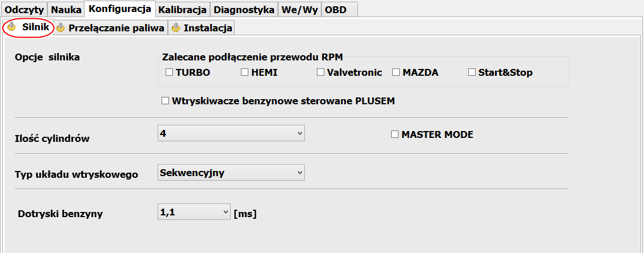Toggle the MAZDA checkbox

[396, 72]
